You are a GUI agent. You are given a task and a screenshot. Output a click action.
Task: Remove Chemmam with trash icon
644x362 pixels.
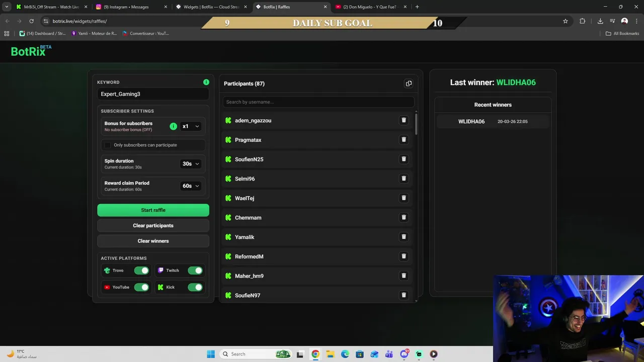[404, 217]
